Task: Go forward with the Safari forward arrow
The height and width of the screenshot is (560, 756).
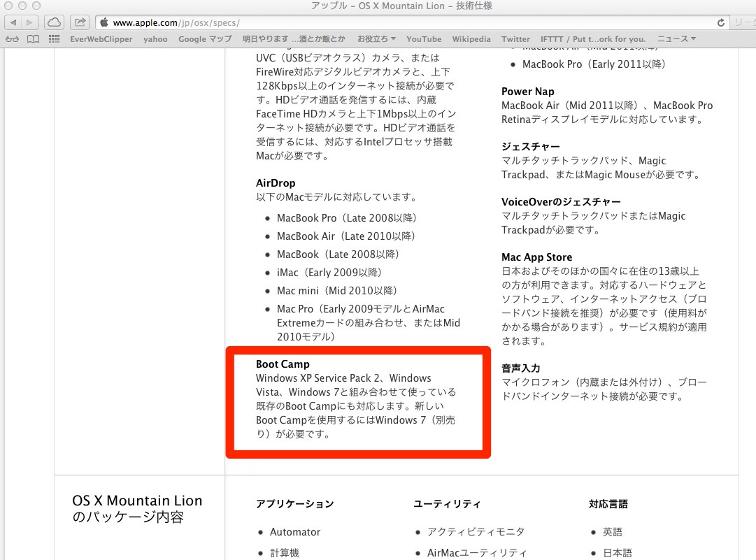Action: coord(30,22)
